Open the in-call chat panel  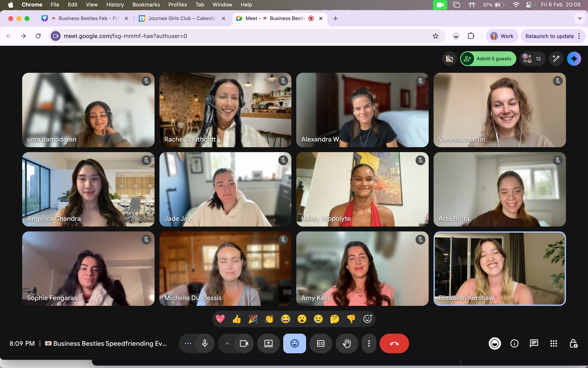coord(534,343)
